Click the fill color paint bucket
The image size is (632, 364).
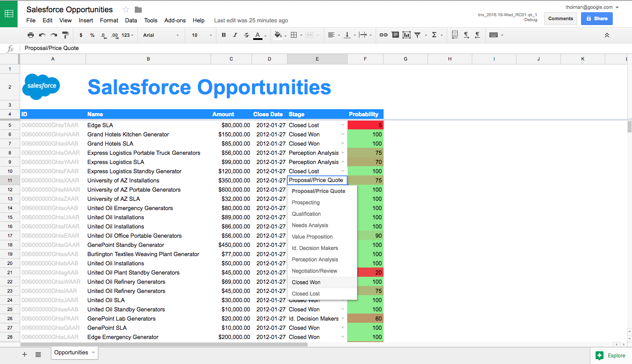click(x=277, y=35)
